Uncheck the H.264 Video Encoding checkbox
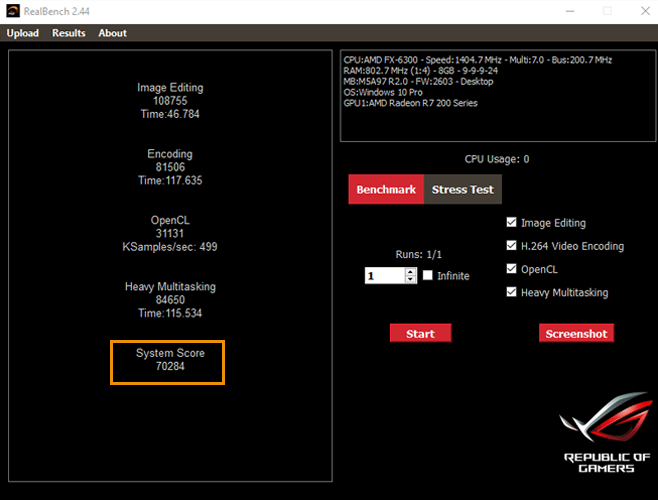This screenshot has height=500, width=658. point(511,245)
